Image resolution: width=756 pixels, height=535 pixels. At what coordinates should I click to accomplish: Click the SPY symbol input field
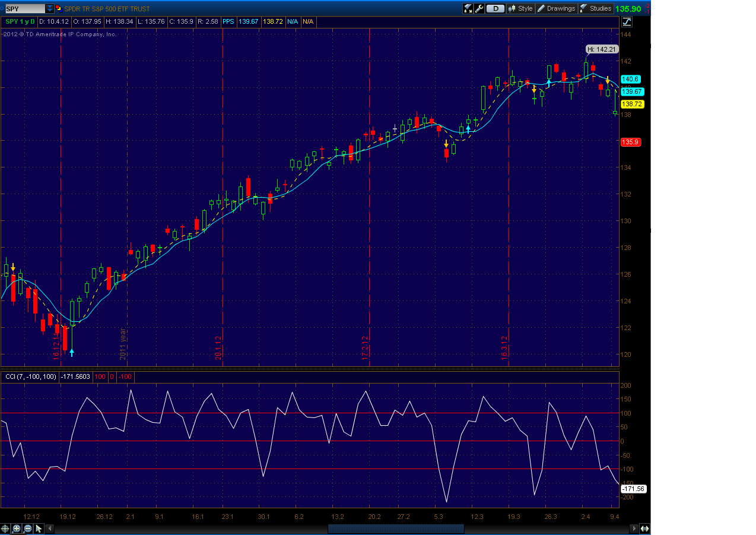click(24, 9)
